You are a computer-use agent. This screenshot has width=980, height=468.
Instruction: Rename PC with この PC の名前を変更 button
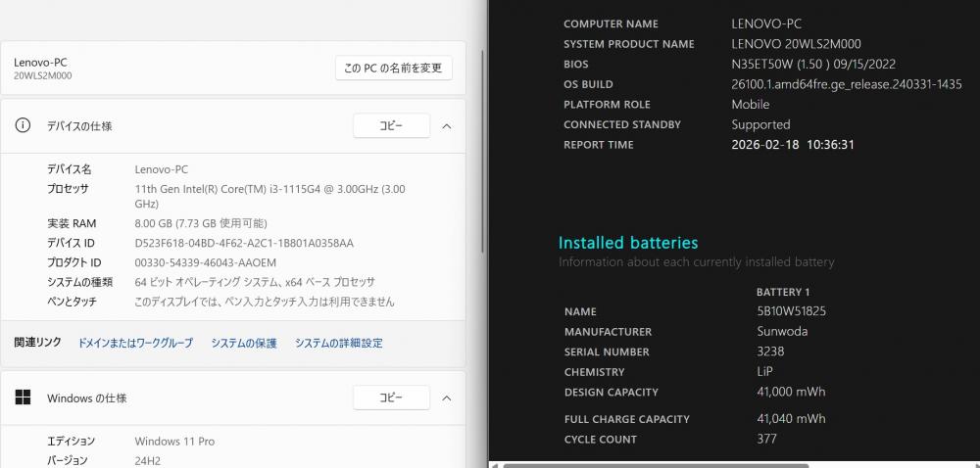(394, 68)
